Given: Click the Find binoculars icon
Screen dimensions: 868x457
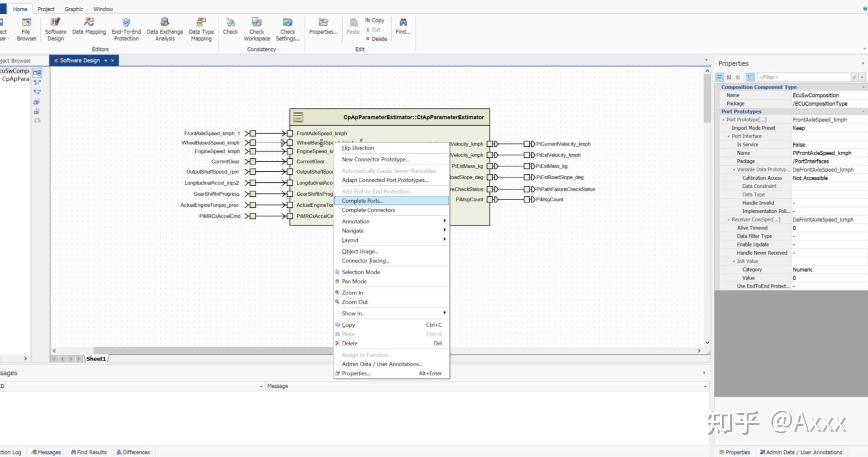Looking at the screenshot, I should pos(403,22).
